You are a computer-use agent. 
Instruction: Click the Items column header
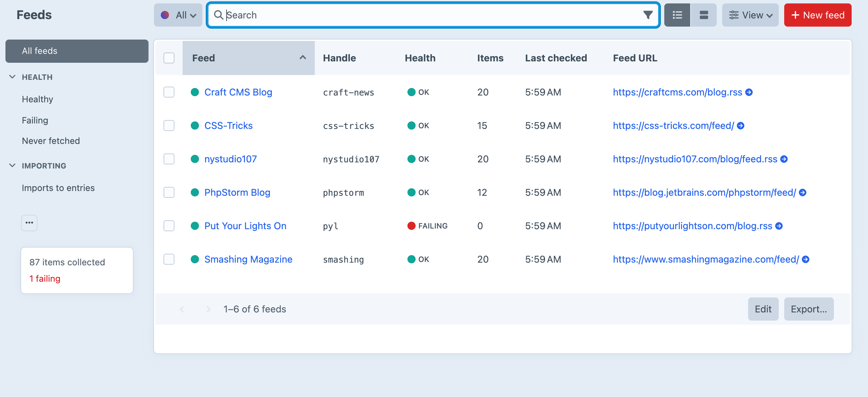[x=490, y=58]
